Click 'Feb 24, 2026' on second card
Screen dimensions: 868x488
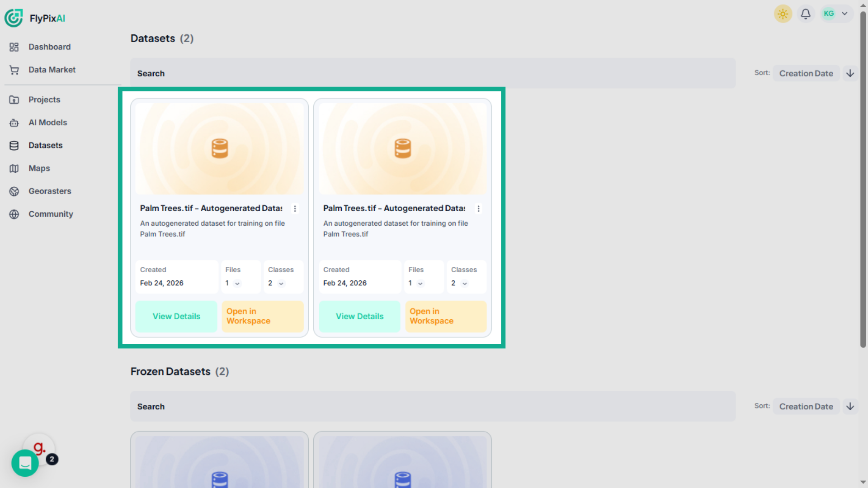click(x=345, y=283)
